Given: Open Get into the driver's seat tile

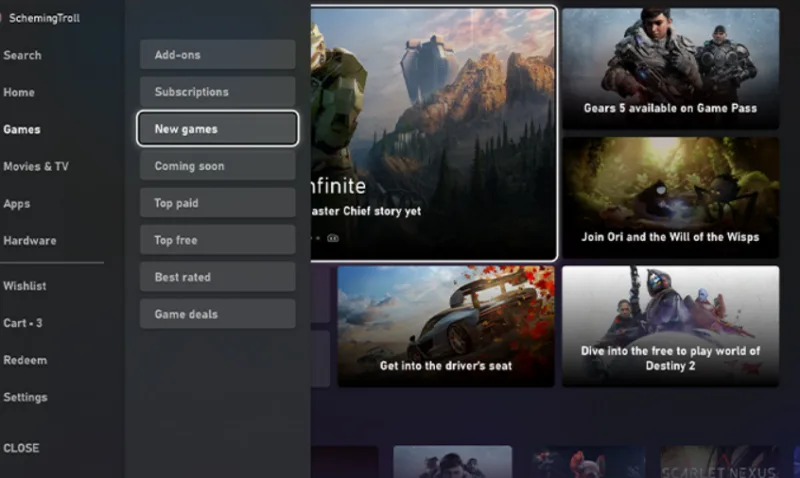Looking at the screenshot, I should [x=446, y=326].
